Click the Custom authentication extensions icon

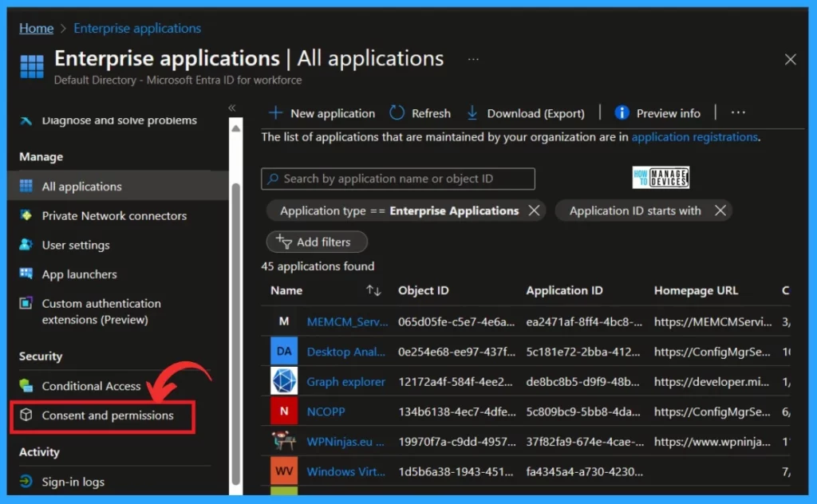(26, 303)
